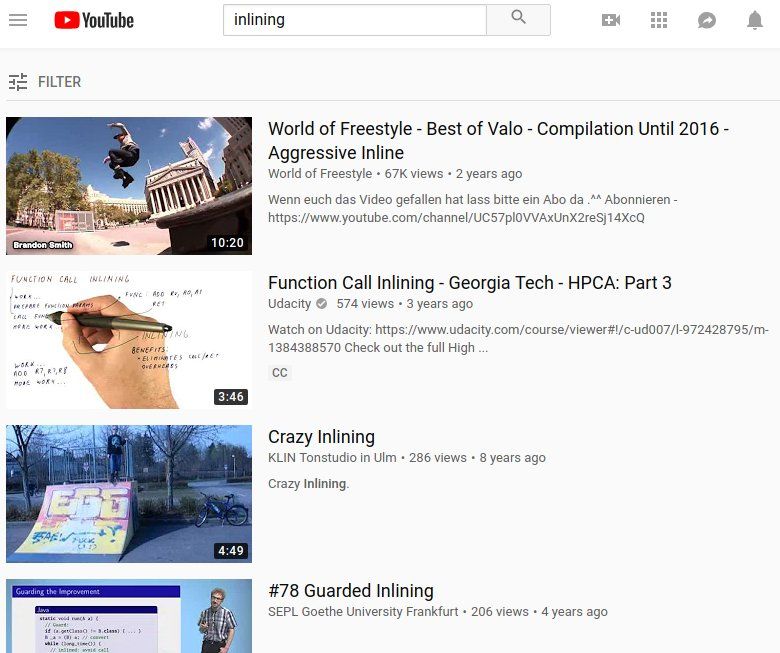The width and height of the screenshot is (780, 653).
Task: Open the Crazy Inlining video title
Action: (321, 437)
